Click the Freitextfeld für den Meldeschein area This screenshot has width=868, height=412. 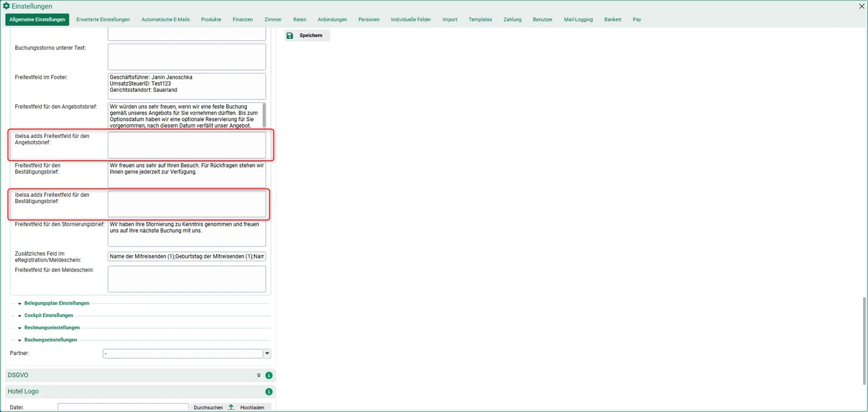click(187, 279)
